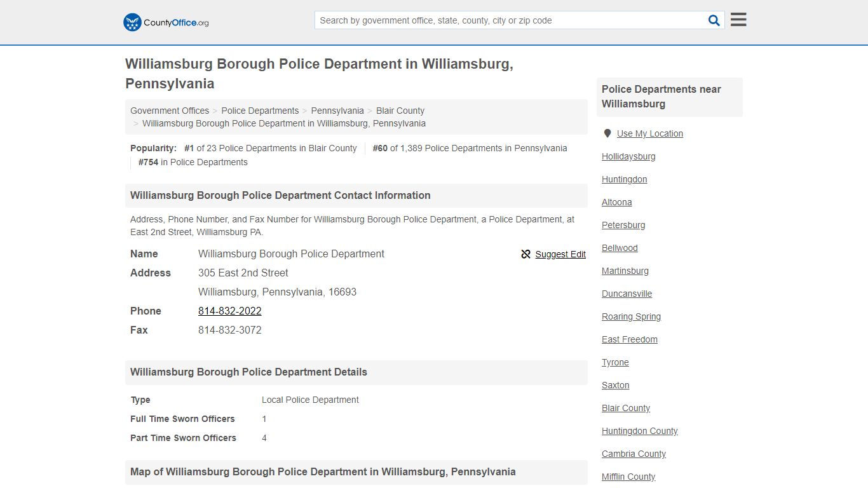This screenshot has height=488, width=868.
Task: Open Huntingdon County link
Action: tap(640, 431)
